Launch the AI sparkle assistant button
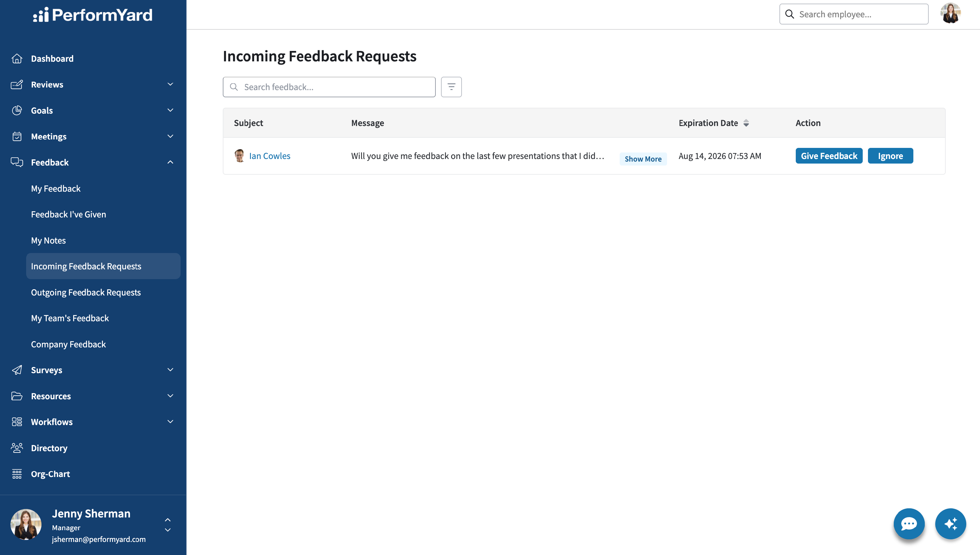Image resolution: width=980 pixels, height=555 pixels. (x=950, y=524)
